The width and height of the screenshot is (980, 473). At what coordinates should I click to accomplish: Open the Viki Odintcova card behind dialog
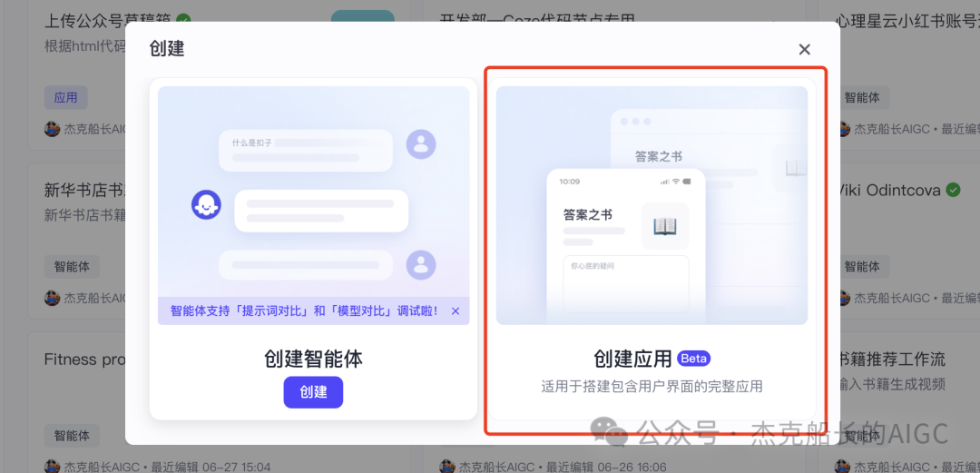pos(891,191)
